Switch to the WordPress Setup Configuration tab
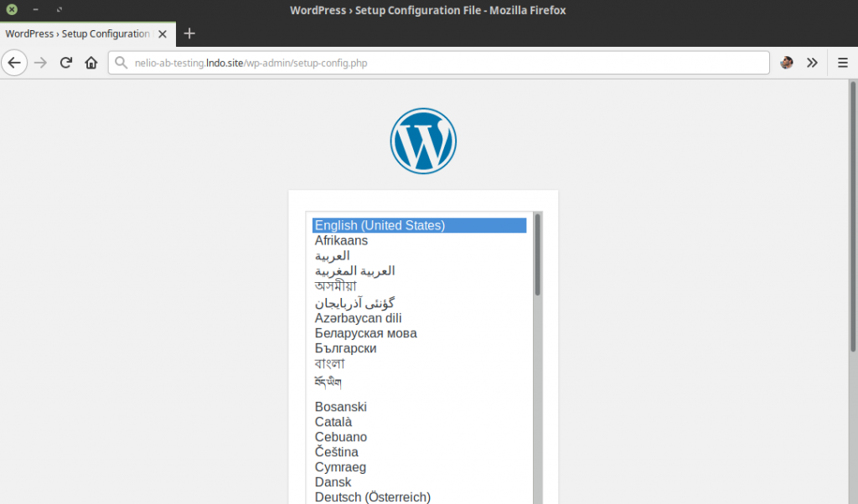This screenshot has width=858, height=504. click(80, 33)
